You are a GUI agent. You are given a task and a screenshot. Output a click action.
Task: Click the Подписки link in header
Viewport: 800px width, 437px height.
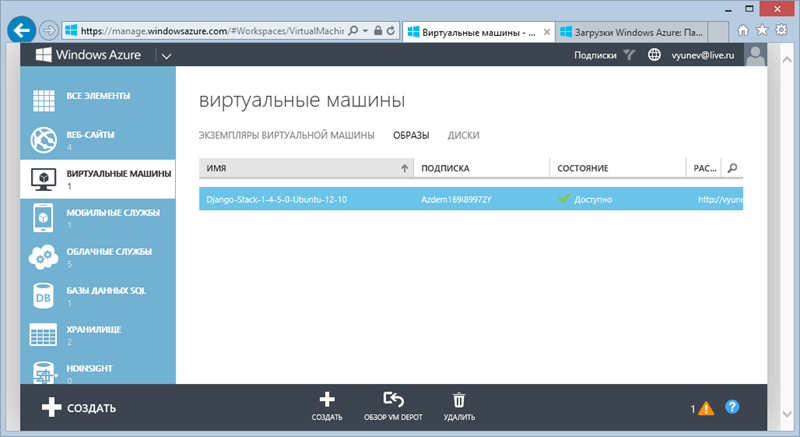click(595, 55)
